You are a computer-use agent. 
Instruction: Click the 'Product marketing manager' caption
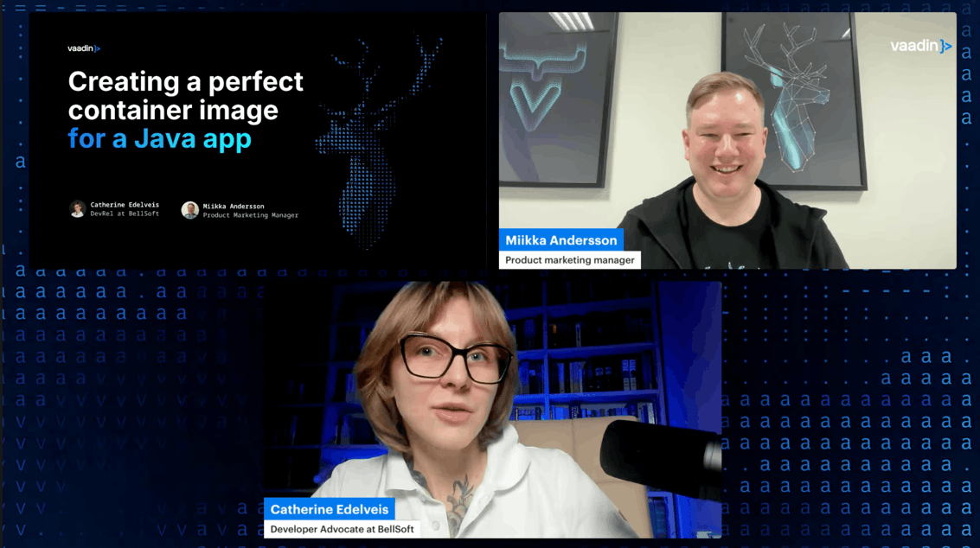pos(569,260)
